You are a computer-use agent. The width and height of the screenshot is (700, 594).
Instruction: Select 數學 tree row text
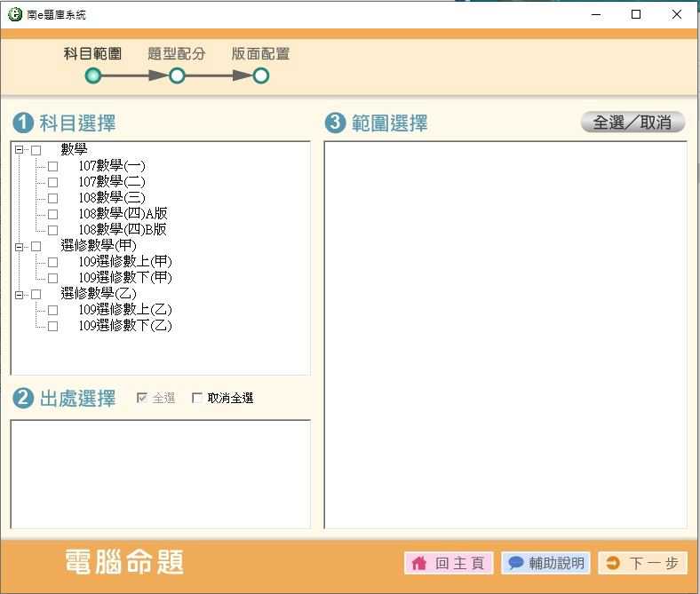pos(74,149)
